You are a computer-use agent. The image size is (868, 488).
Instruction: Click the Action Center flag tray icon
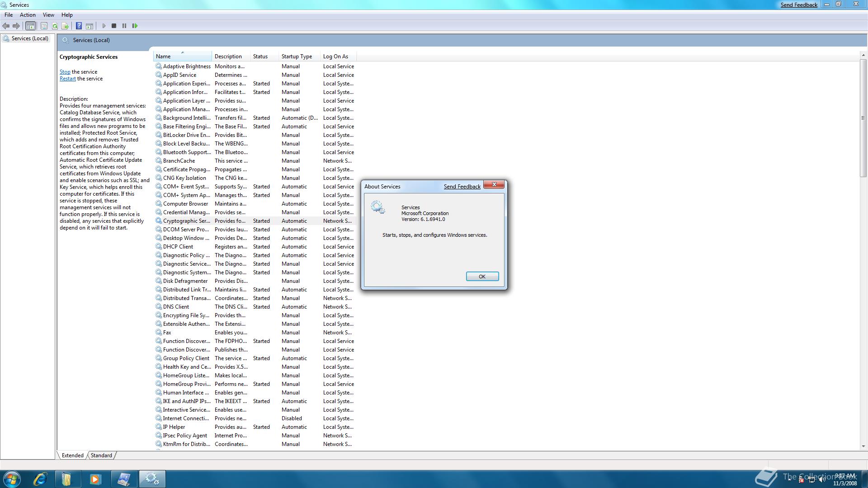(x=801, y=479)
